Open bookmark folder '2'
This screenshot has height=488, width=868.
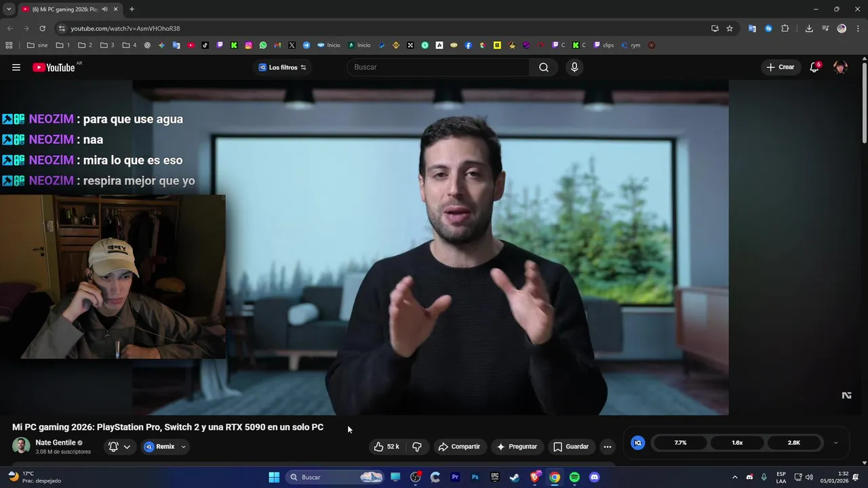(85, 45)
